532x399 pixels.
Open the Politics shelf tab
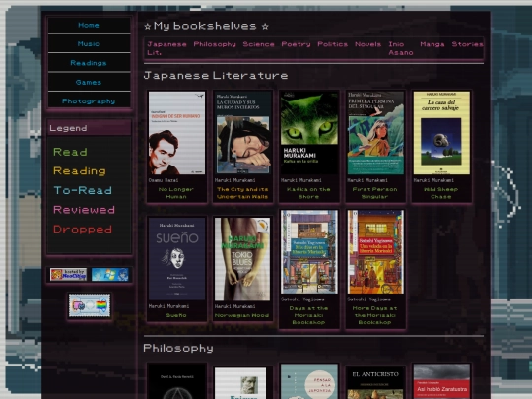[332, 44]
